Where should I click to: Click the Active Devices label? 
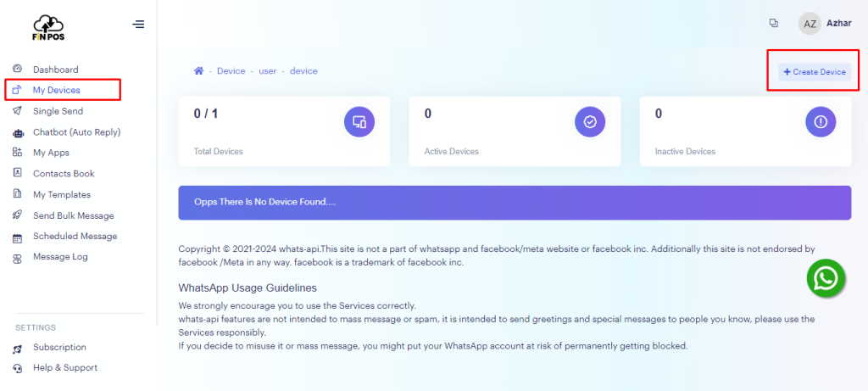pos(451,151)
